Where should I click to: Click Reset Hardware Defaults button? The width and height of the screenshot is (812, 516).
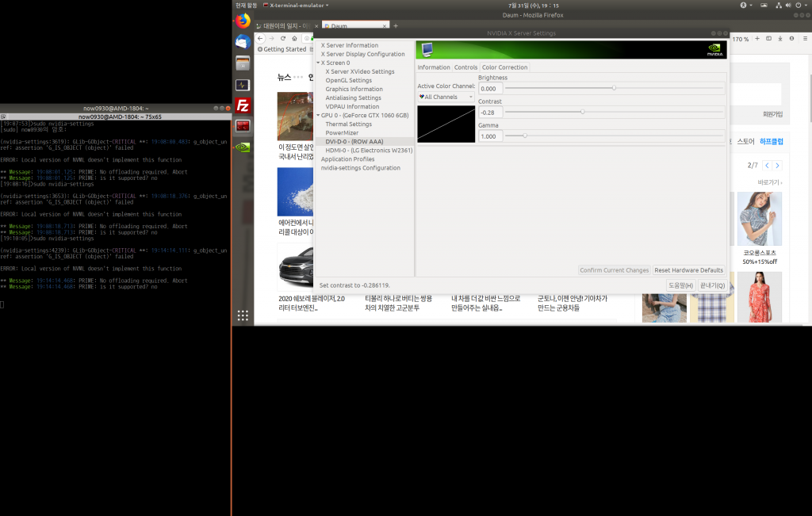point(688,270)
